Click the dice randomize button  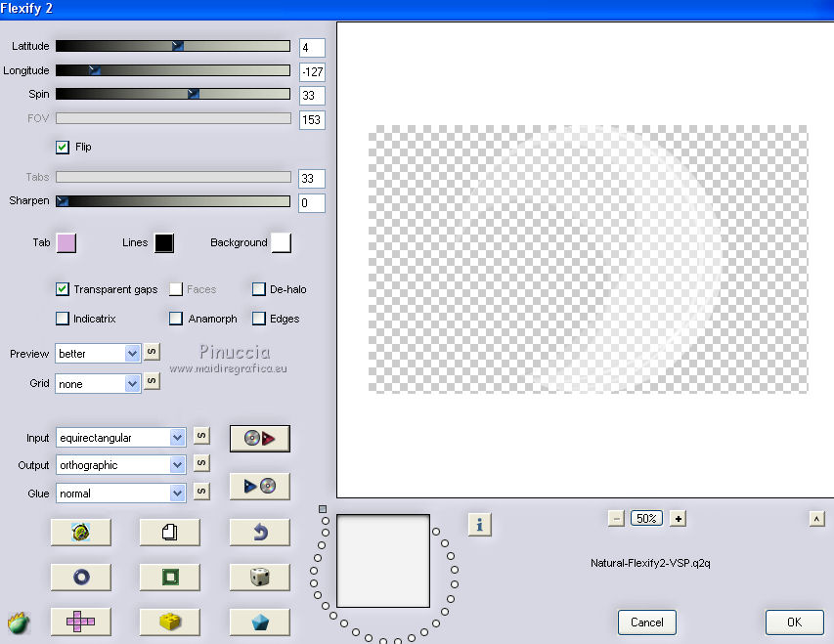(x=259, y=577)
